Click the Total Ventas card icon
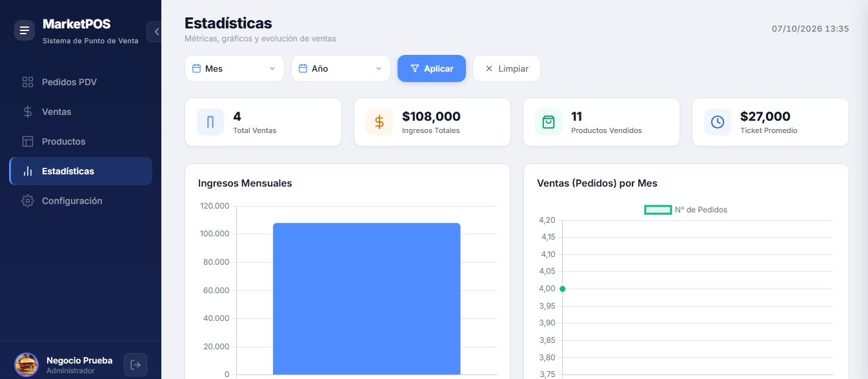Screen dimensions: 868x379 pos(210,122)
